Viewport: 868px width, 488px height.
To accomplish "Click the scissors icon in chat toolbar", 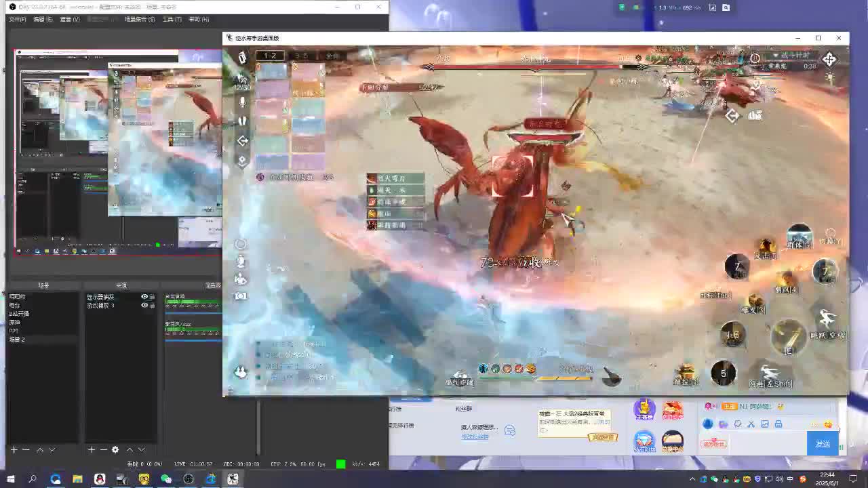I will tap(751, 424).
